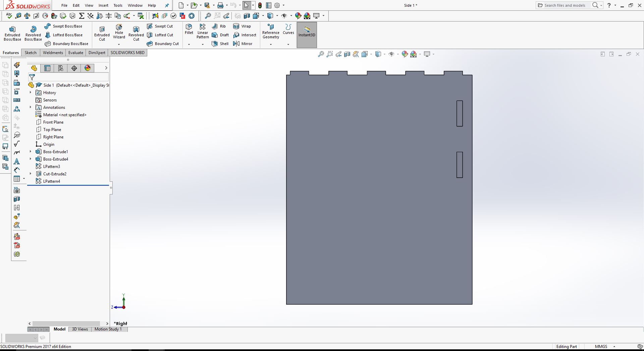The height and width of the screenshot is (351, 644).
Task: Choose the Swept Boss/Base tool
Action: [63, 26]
